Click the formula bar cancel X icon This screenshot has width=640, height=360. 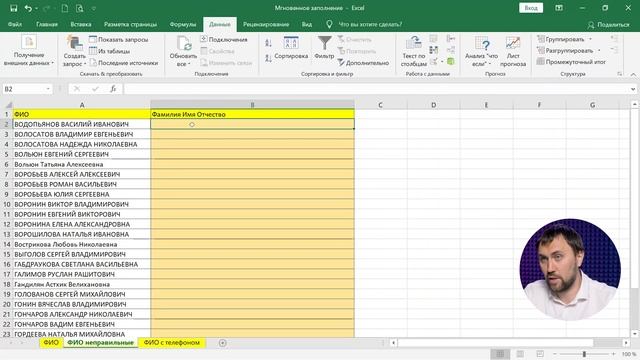(77, 89)
